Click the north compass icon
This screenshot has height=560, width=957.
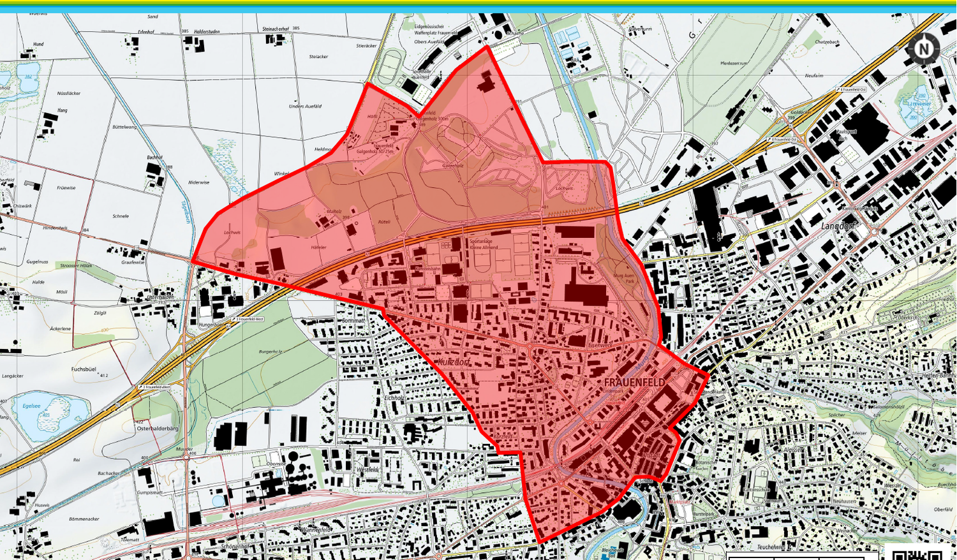point(923,50)
